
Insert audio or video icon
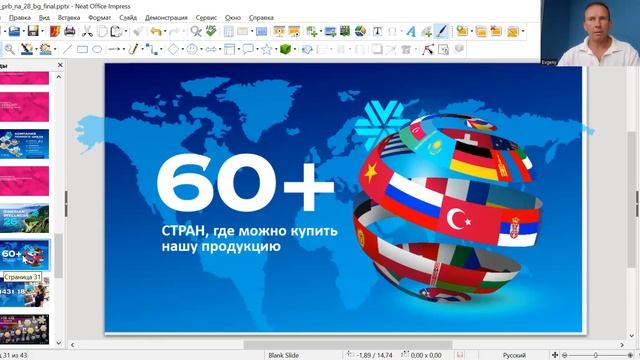coord(345,31)
